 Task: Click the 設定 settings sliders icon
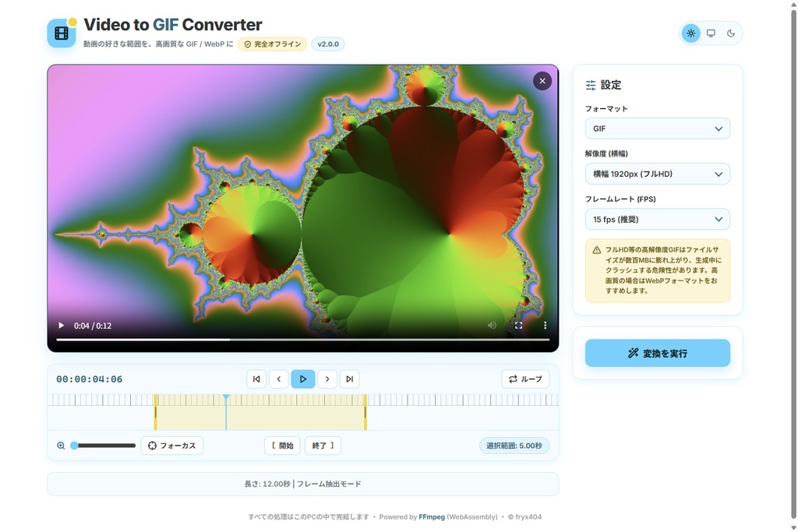(x=591, y=86)
